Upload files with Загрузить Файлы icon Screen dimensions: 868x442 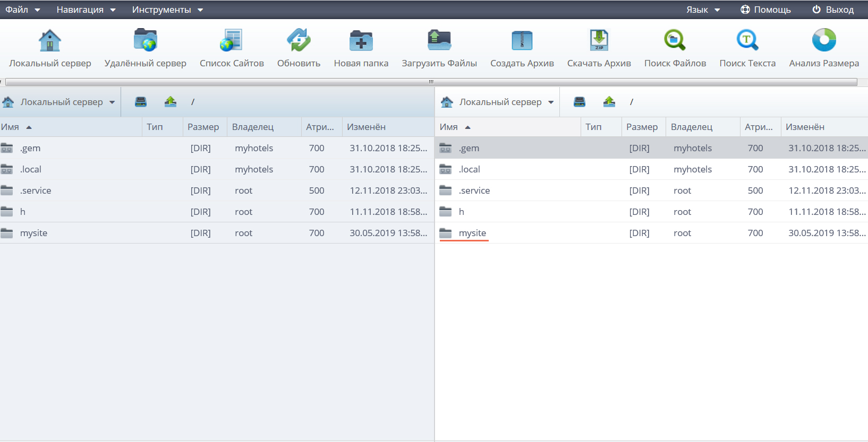click(439, 40)
